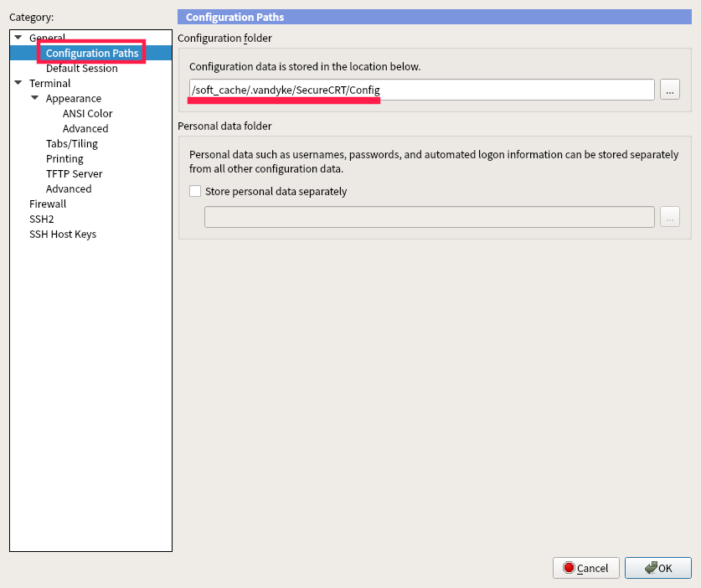Collapse the Terminal category
This screenshot has width=701, height=588.
pos(18,83)
